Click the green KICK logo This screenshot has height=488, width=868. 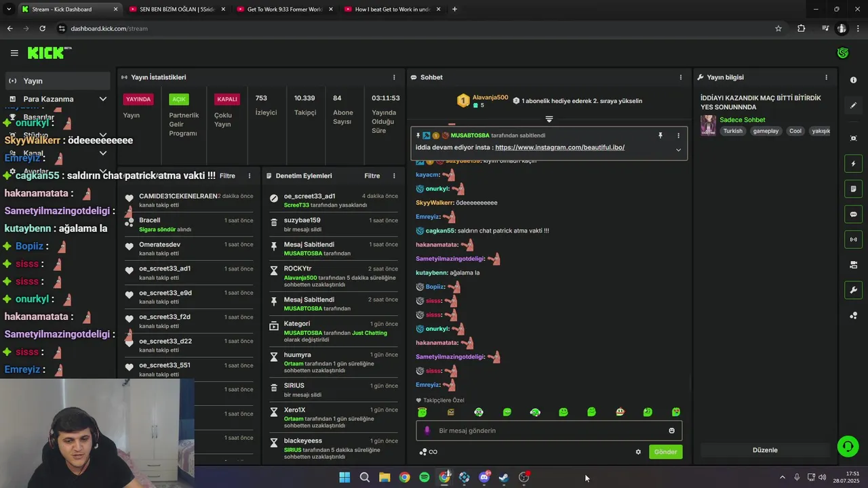49,53
